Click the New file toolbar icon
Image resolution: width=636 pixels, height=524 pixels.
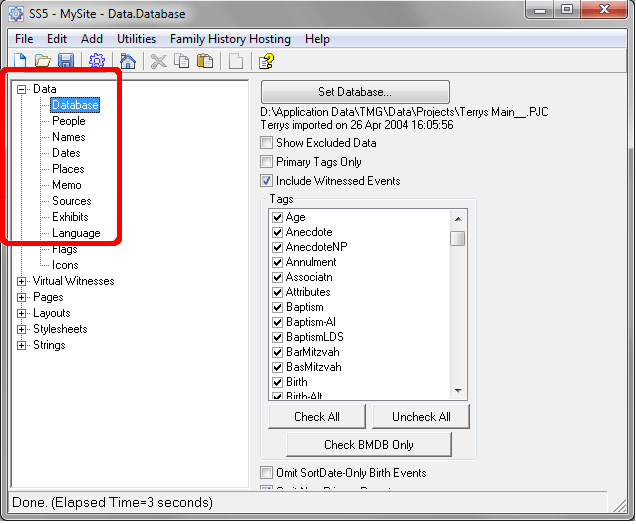(20, 61)
